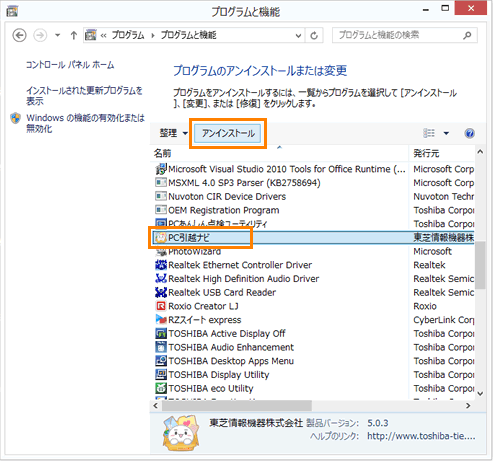
Task: Open the 整理 menu dropdown
Action: 173,133
